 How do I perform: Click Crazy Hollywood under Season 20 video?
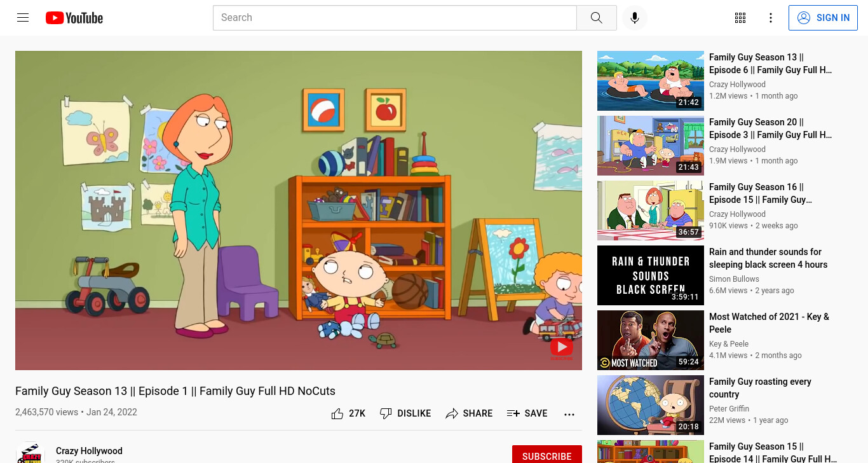click(737, 149)
